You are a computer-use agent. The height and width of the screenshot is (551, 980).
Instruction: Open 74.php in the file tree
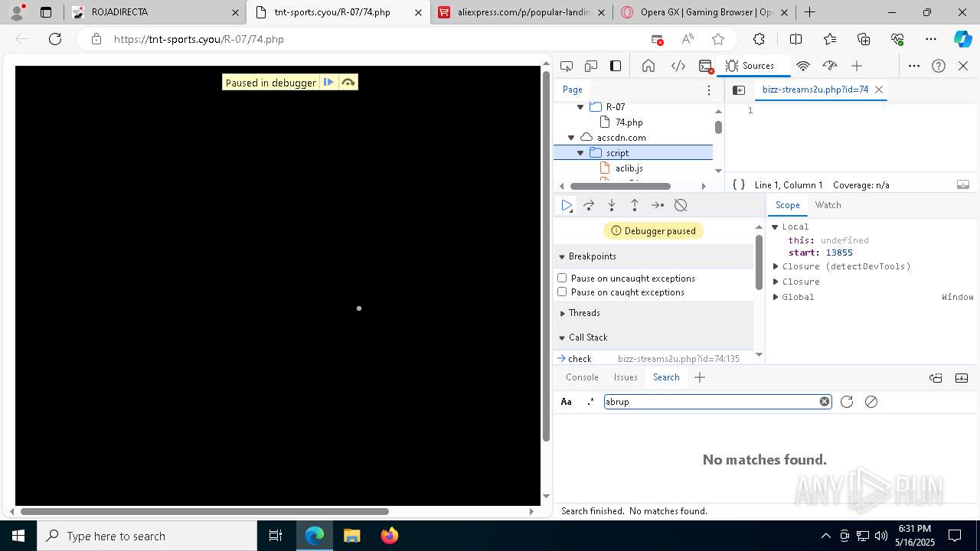[629, 122]
